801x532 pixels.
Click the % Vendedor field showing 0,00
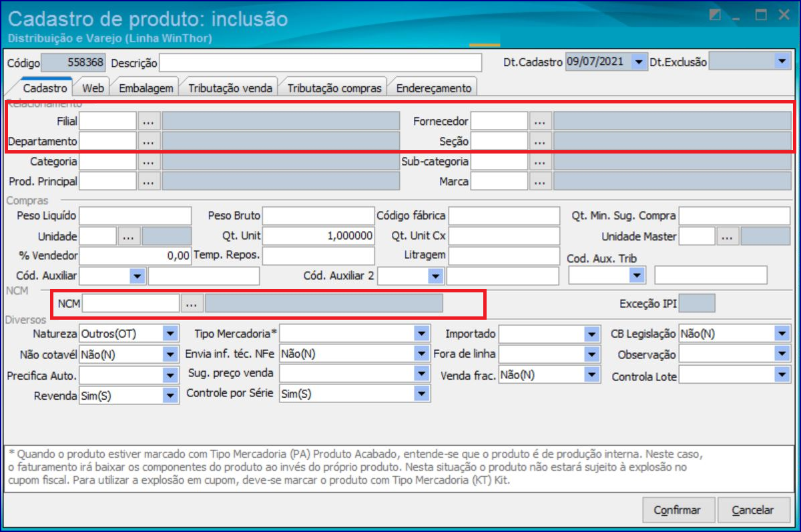pos(136,256)
